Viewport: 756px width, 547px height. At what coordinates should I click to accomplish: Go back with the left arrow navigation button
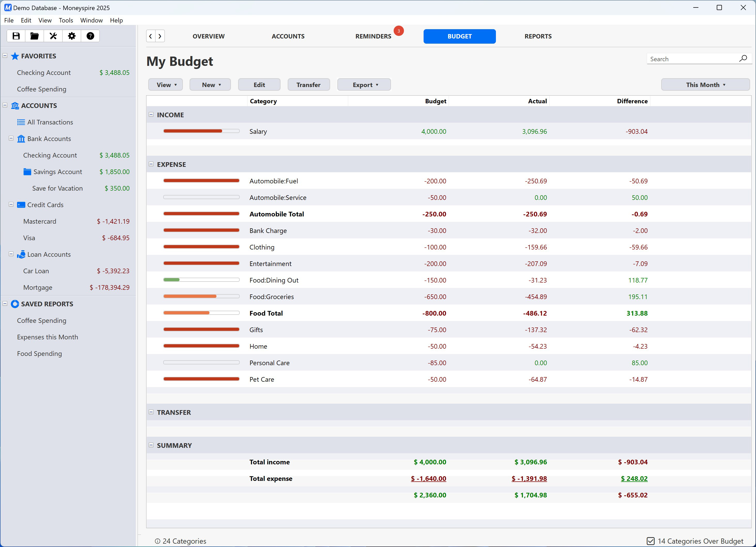(x=151, y=36)
